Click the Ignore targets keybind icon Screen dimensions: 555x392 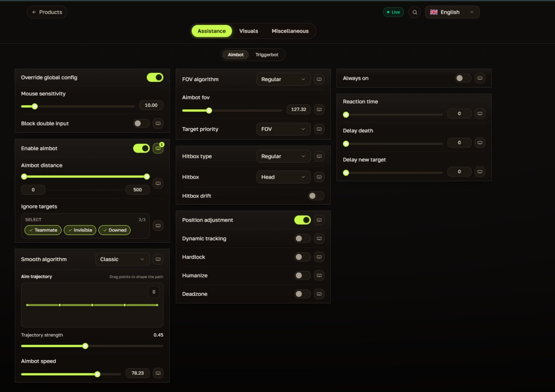click(x=158, y=225)
